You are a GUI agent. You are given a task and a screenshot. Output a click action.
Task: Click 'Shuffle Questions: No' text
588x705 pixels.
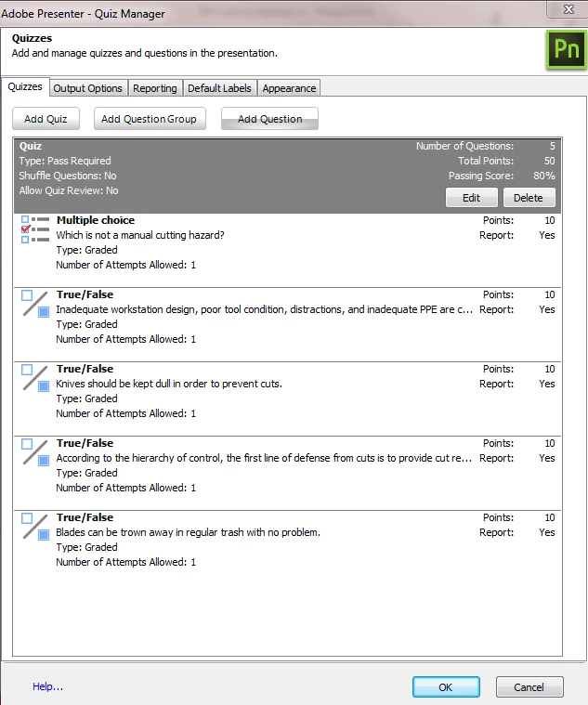point(68,176)
